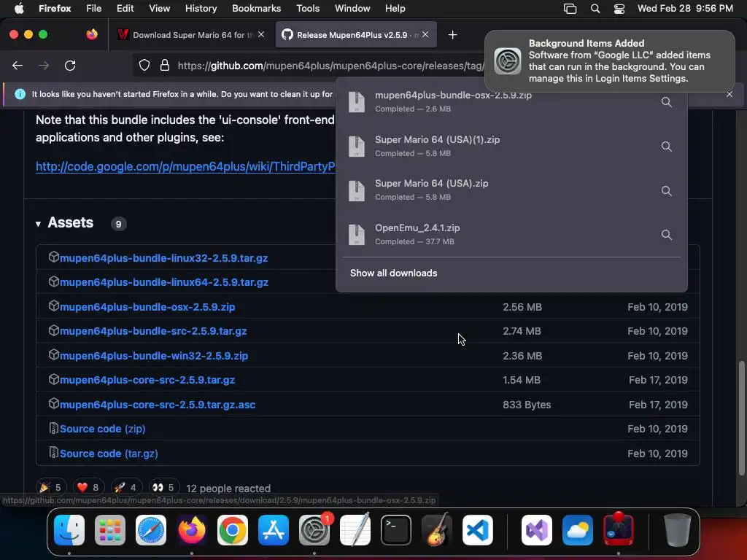747x560 pixels.
Task: Open TextEdit from the Dock
Action: [x=355, y=529]
